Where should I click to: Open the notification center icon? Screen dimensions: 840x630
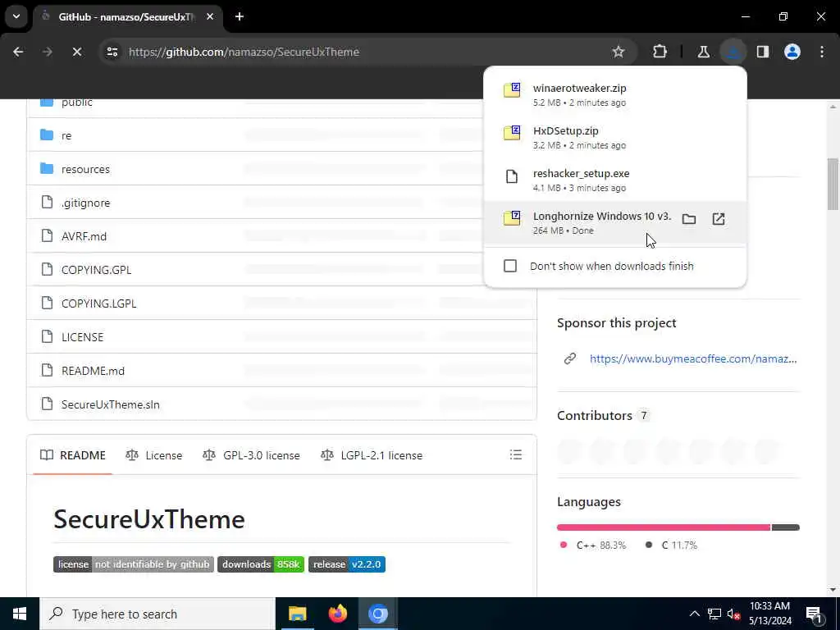[x=815, y=614]
